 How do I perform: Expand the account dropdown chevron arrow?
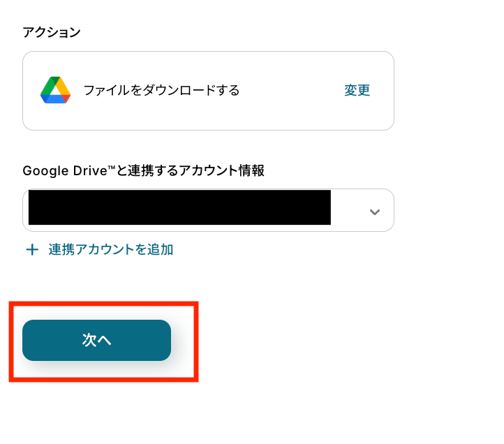click(374, 212)
